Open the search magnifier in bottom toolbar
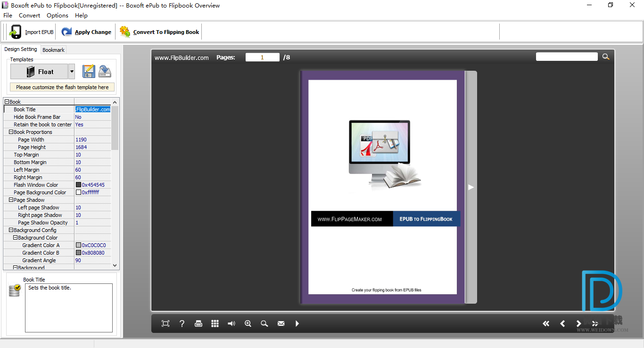 click(264, 323)
